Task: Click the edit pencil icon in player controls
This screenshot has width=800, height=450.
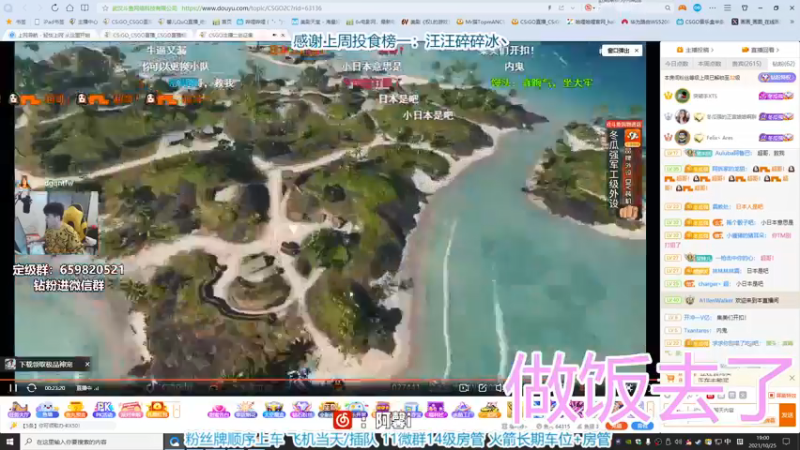Action: tap(483, 388)
